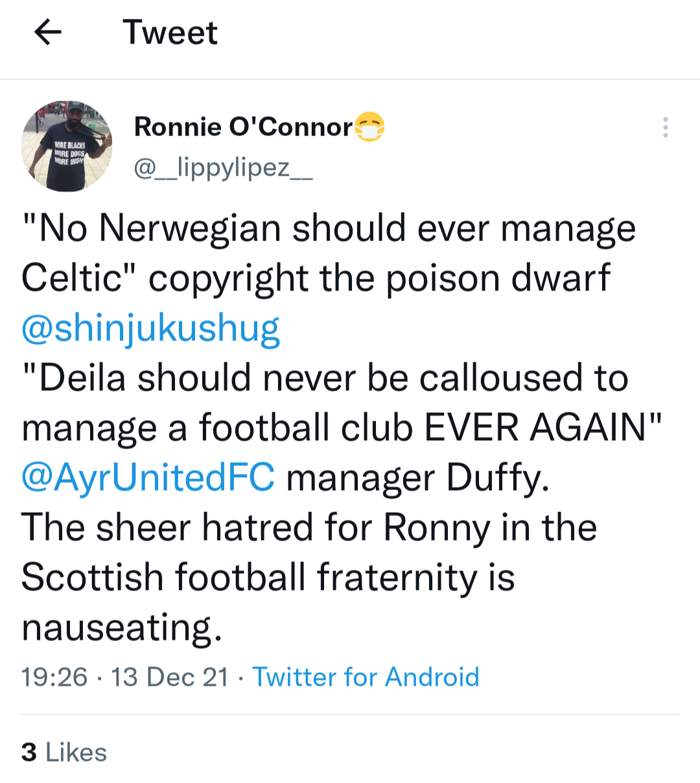Screen dimensions: 700x783
Task: Visit the @AyrUnitedFC mention
Action: [x=148, y=478]
